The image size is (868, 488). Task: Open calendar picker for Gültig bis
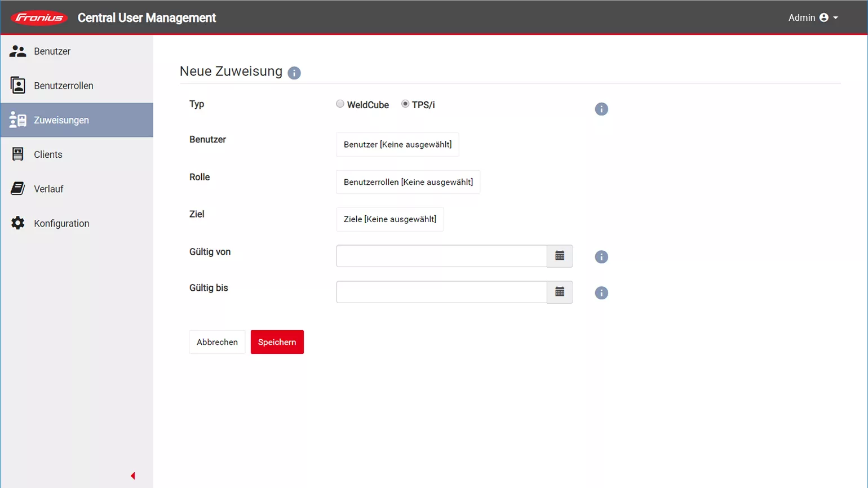pos(560,292)
